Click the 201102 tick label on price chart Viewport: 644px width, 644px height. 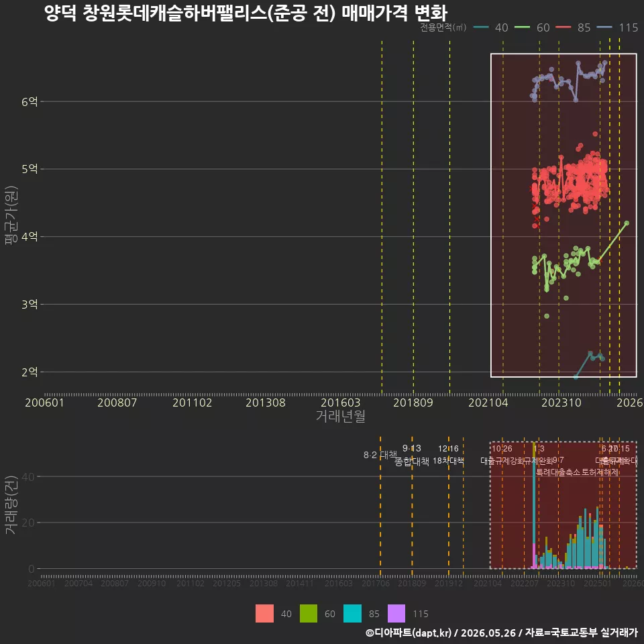(193, 402)
